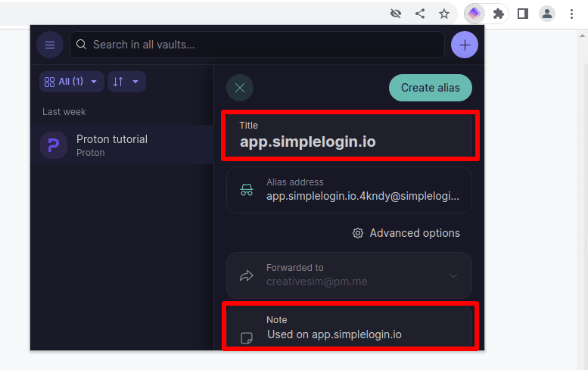Open the Proton Pass hamburger menu
The width and height of the screenshot is (588, 370).
coord(50,45)
